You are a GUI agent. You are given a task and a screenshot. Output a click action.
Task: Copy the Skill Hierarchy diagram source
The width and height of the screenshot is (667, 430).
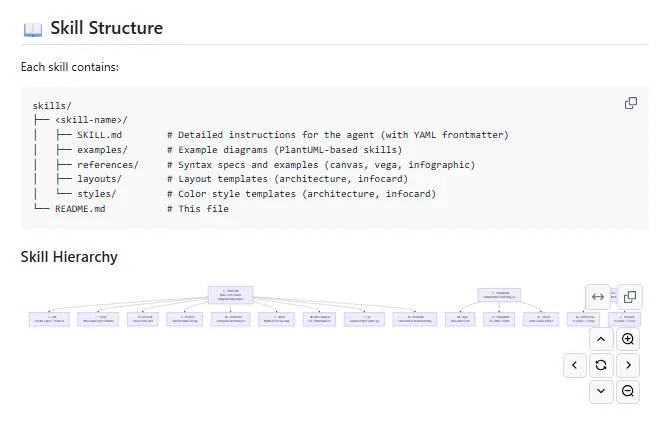tap(629, 296)
